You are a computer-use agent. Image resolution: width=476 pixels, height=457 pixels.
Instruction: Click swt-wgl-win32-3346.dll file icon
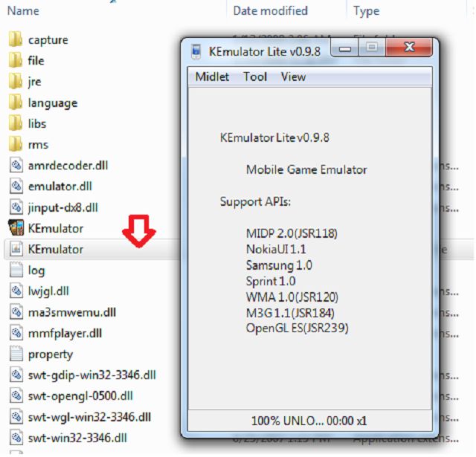16,417
